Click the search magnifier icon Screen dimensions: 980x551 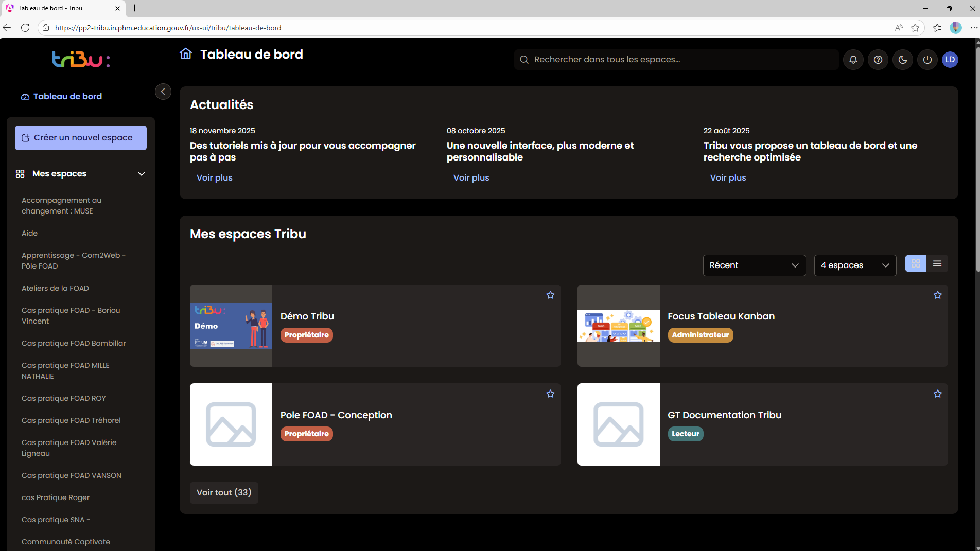pos(524,60)
